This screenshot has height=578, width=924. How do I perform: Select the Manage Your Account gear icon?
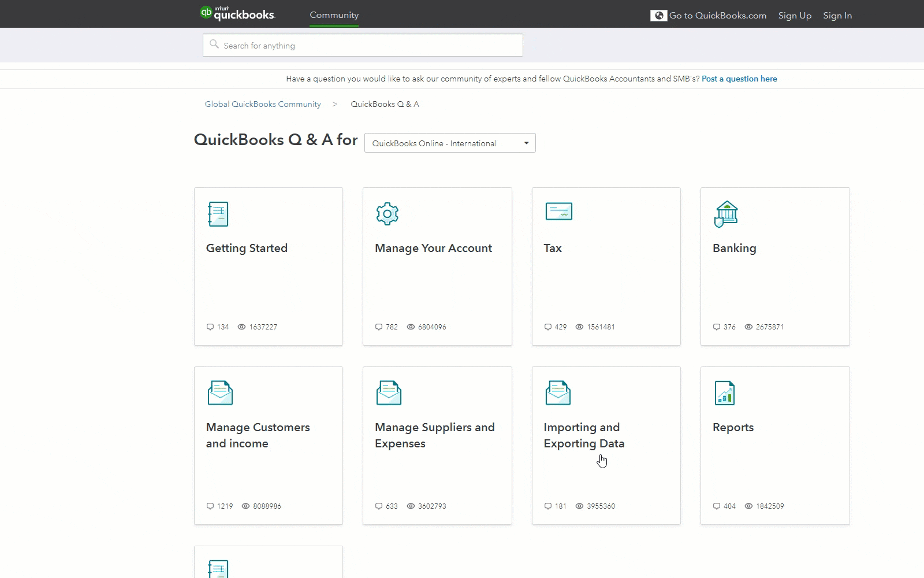pyautogui.click(x=388, y=213)
